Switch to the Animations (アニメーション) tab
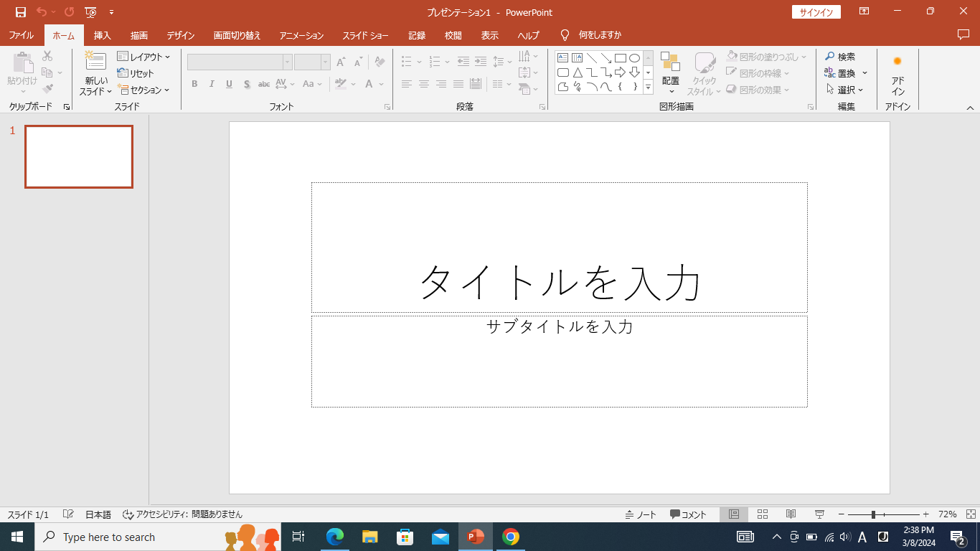 (x=301, y=35)
